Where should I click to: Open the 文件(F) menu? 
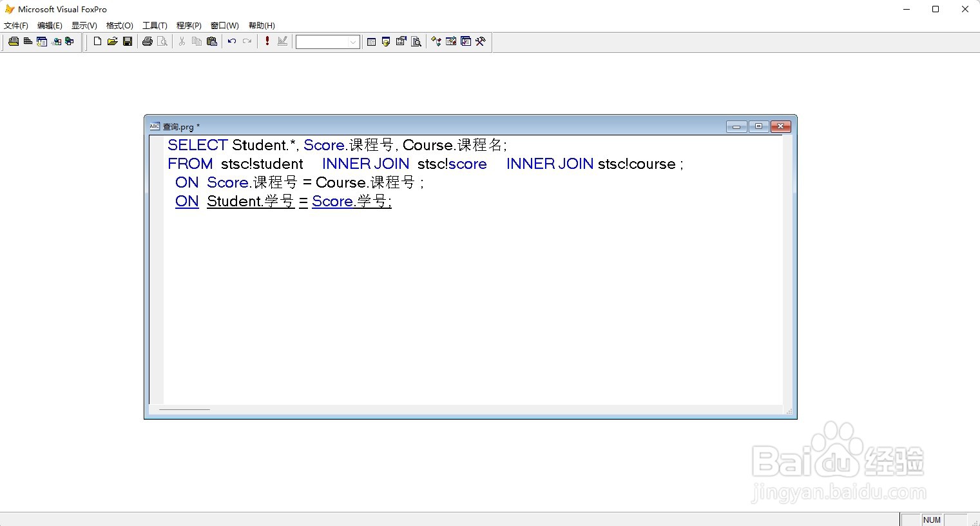[x=16, y=26]
